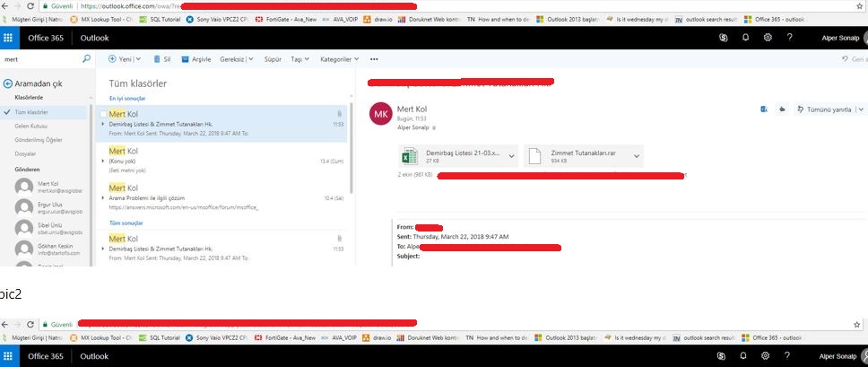868x367 pixels.
Task: Click the blue add-in icon left of like
Action: coord(764,109)
